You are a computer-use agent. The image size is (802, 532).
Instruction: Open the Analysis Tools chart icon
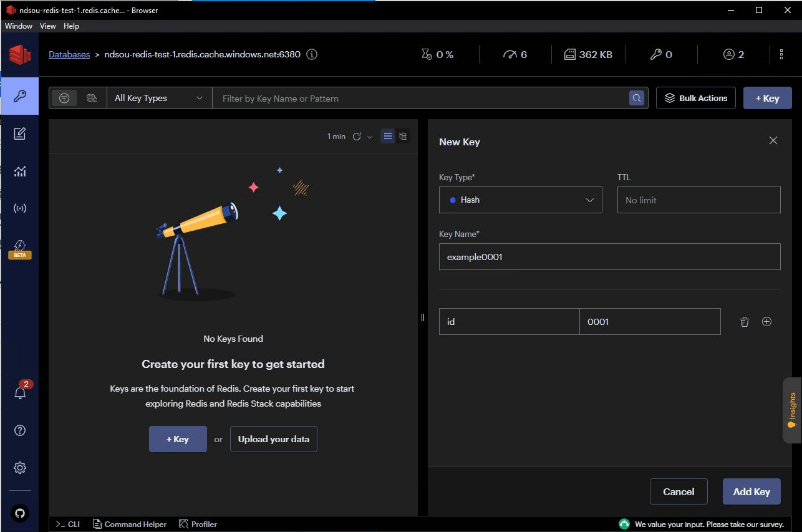(20, 171)
